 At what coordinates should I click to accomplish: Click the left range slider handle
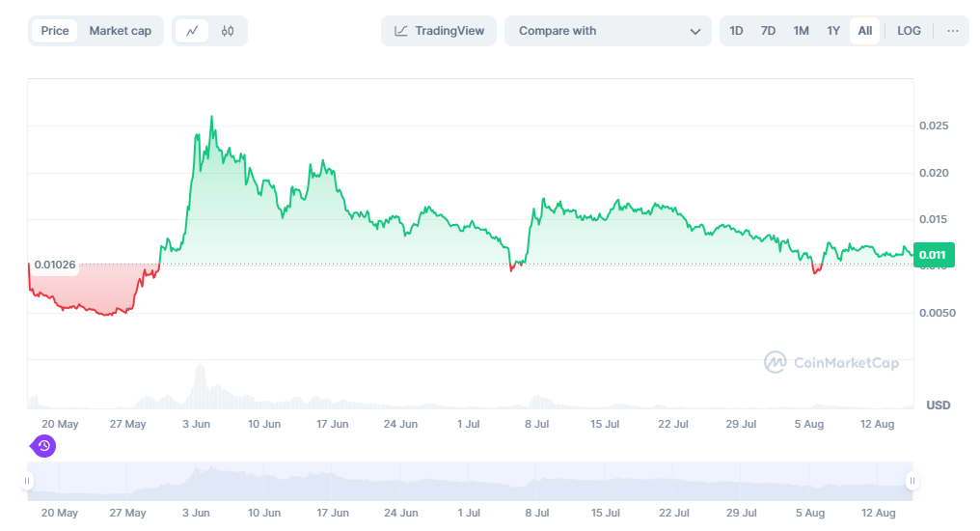(x=28, y=481)
